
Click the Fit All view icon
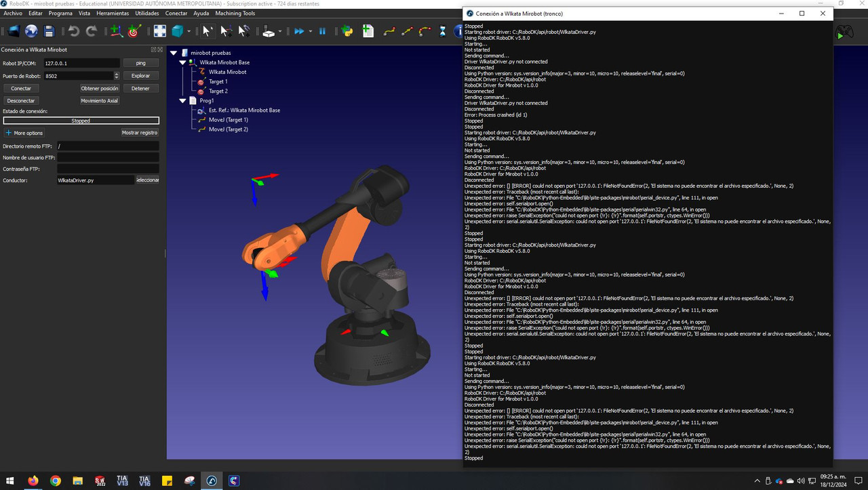[160, 30]
